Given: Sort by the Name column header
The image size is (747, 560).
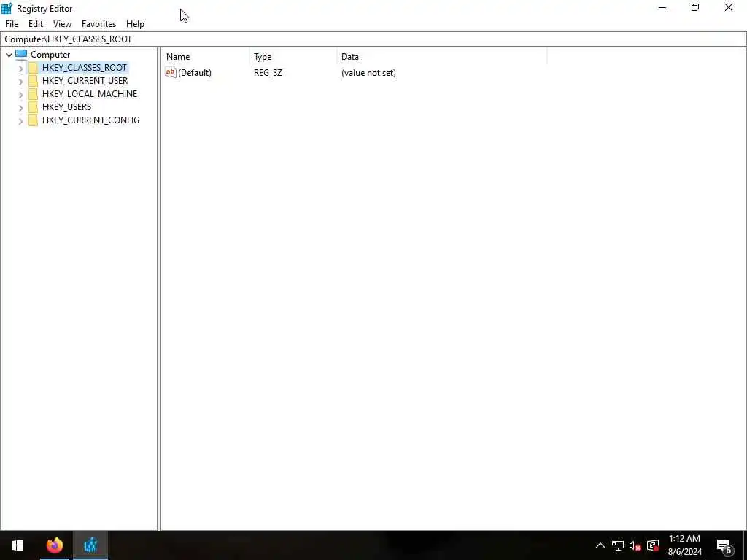Looking at the screenshot, I should tap(205, 57).
